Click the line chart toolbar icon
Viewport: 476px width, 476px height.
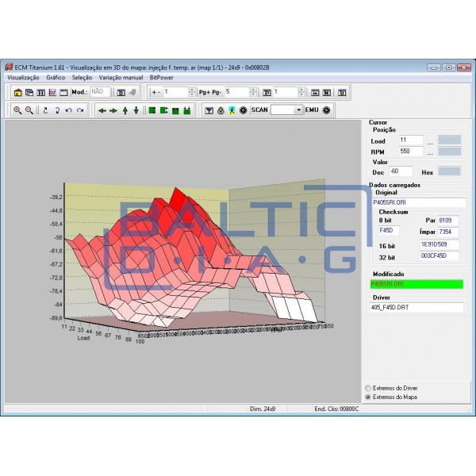pyautogui.click(x=52, y=92)
